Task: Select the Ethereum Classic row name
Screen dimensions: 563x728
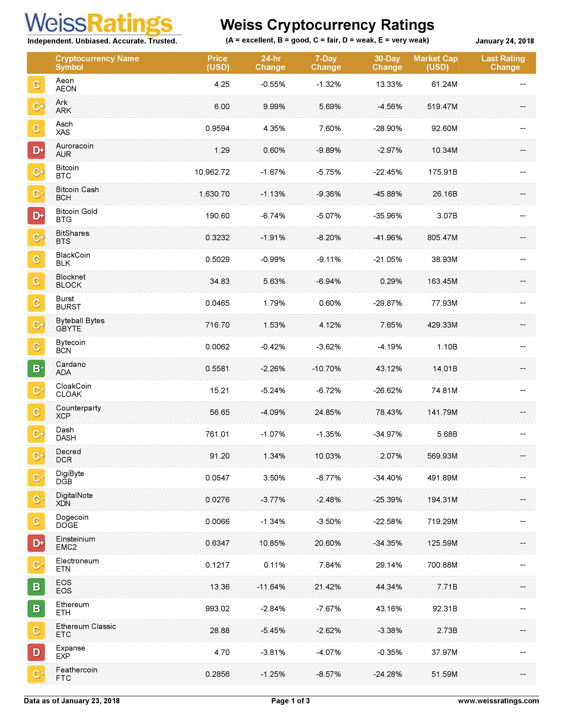Action: tap(86, 627)
